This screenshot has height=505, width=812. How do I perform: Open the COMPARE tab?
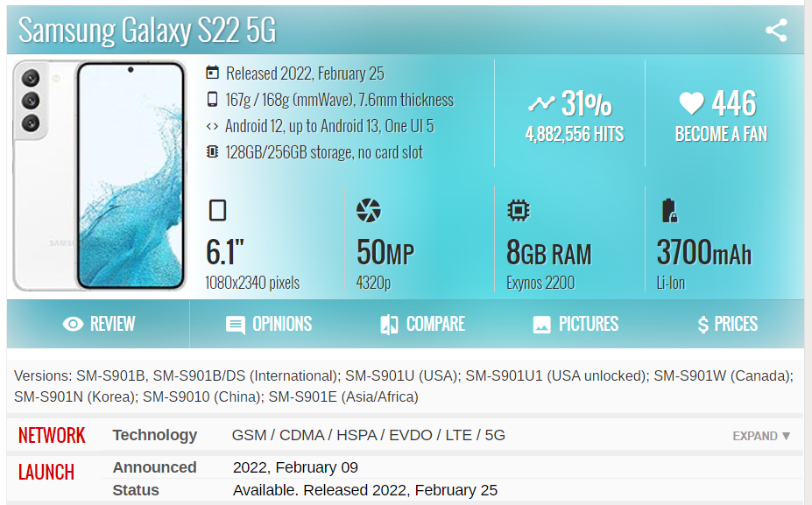click(422, 325)
